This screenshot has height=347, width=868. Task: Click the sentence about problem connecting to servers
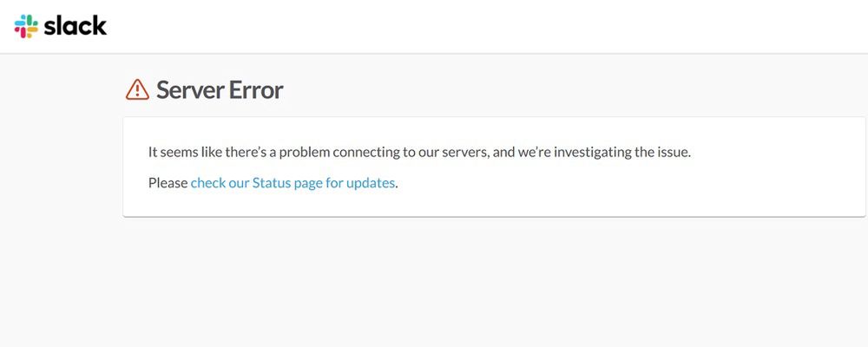419,152
